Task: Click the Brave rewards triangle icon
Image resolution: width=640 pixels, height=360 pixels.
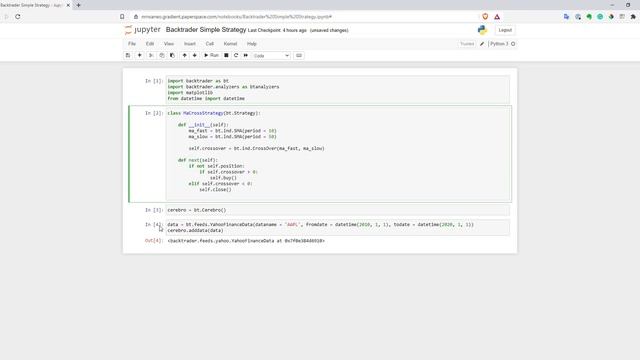Action: click(497, 17)
